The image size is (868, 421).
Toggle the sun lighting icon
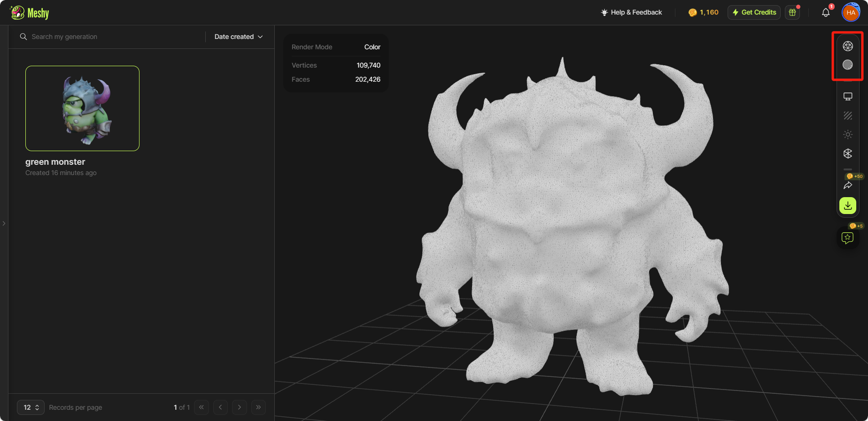coord(848,135)
